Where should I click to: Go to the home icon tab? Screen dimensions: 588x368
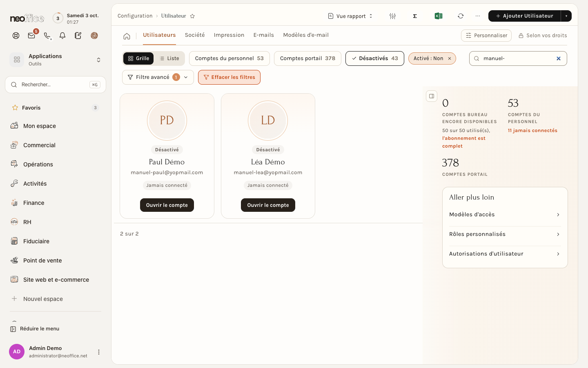pyautogui.click(x=127, y=36)
